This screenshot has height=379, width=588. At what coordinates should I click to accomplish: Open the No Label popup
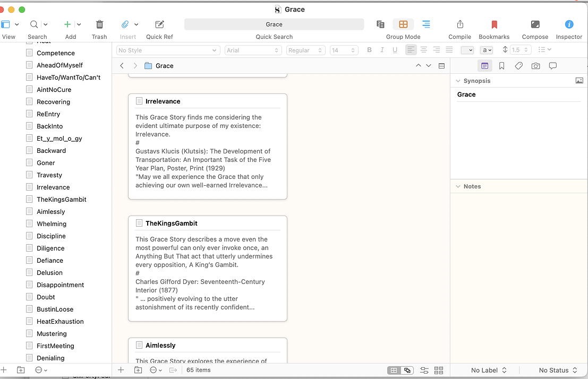click(489, 370)
